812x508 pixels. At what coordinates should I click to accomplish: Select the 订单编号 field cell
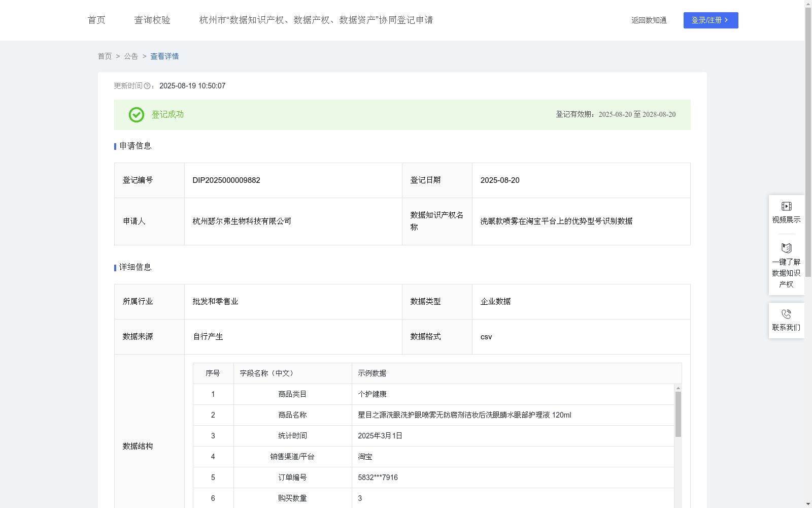click(292, 478)
